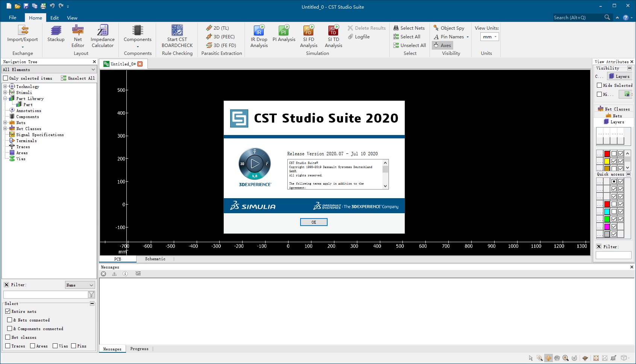Screen dimensions: 636x364
Task: Click the help icon in title bar
Action: point(625,18)
